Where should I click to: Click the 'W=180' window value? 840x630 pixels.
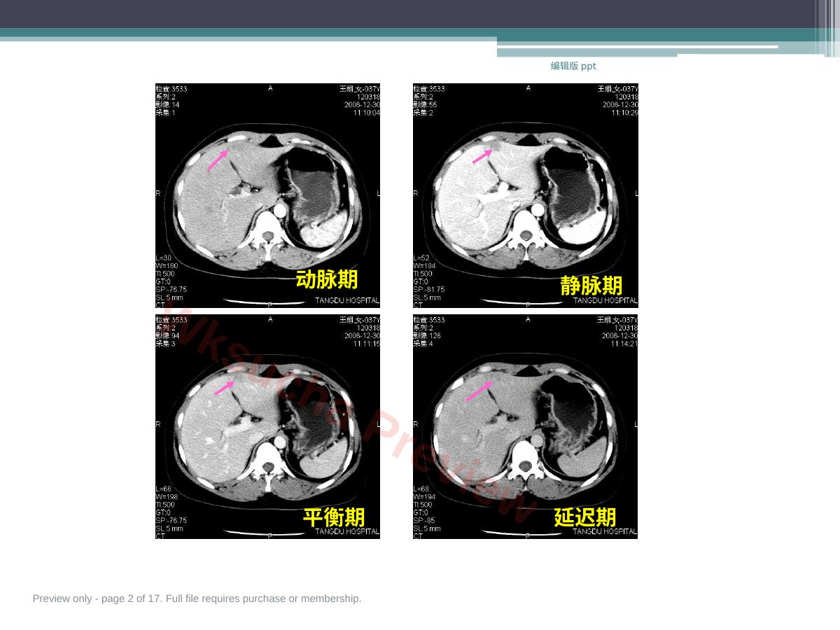point(167,266)
